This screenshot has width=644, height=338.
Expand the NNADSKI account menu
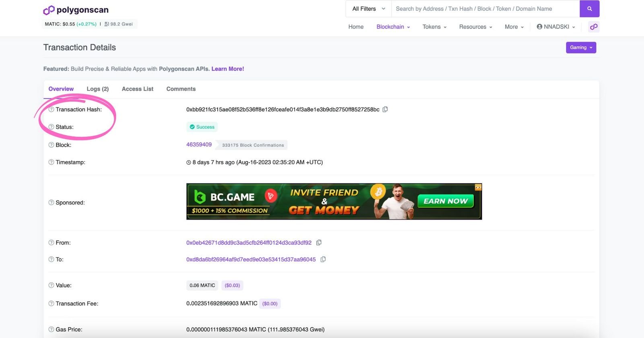[x=556, y=27]
